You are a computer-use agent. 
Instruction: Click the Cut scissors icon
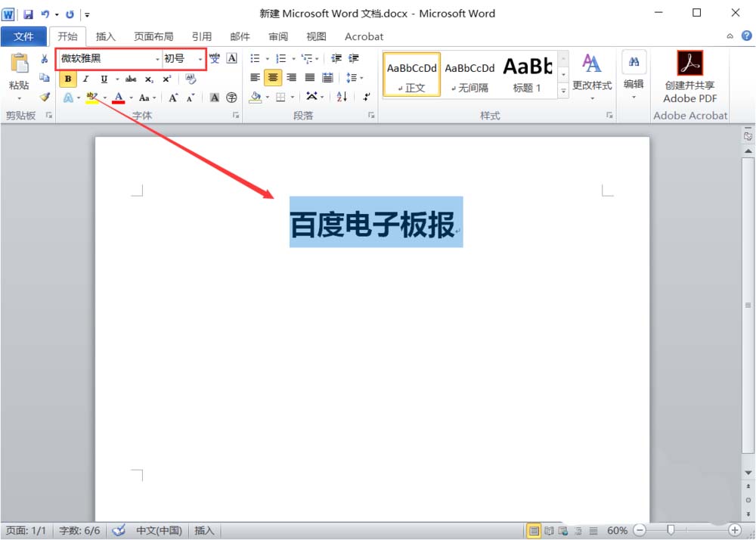coord(45,59)
